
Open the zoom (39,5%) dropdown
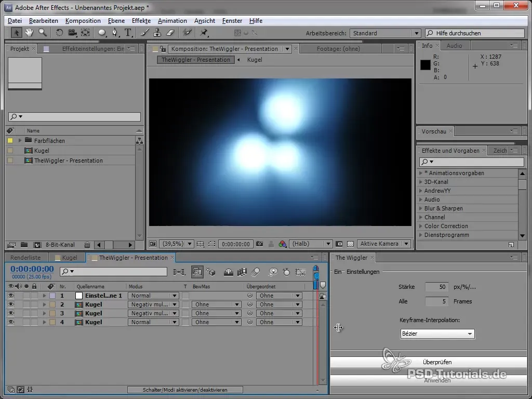tap(176, 244)
